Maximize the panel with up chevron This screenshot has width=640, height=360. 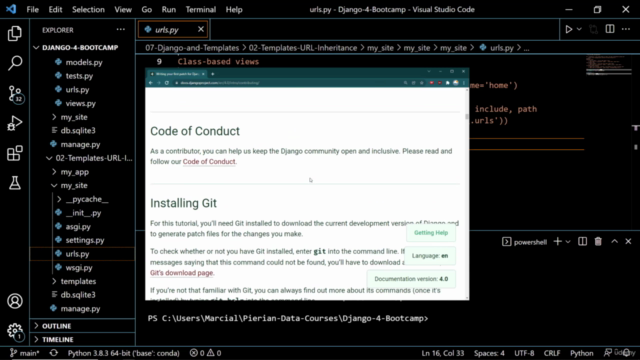coord(614,242)
